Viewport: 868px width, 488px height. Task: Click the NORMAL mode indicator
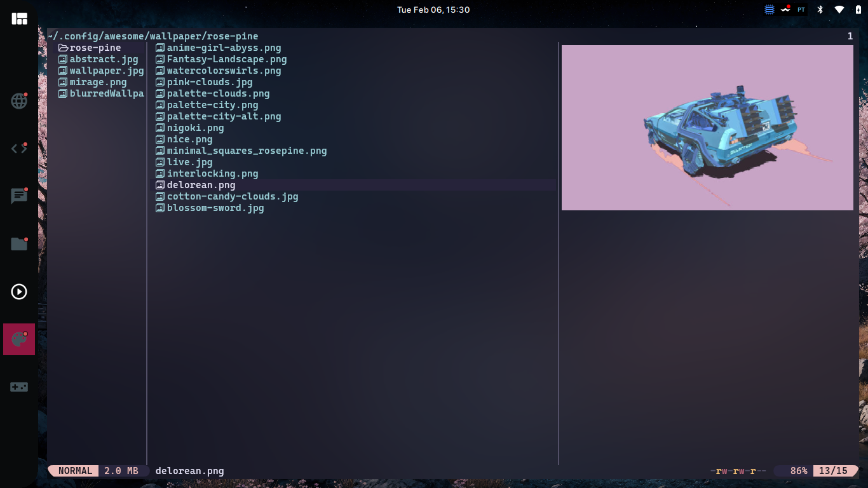coord(75,471)
